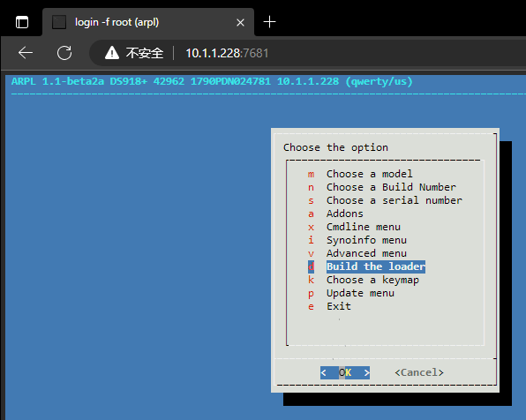Screen dimensions: 526x420
Task: Click the not-secure warning triangle icon
Action: pyautogui.click(x=112, y=53)
